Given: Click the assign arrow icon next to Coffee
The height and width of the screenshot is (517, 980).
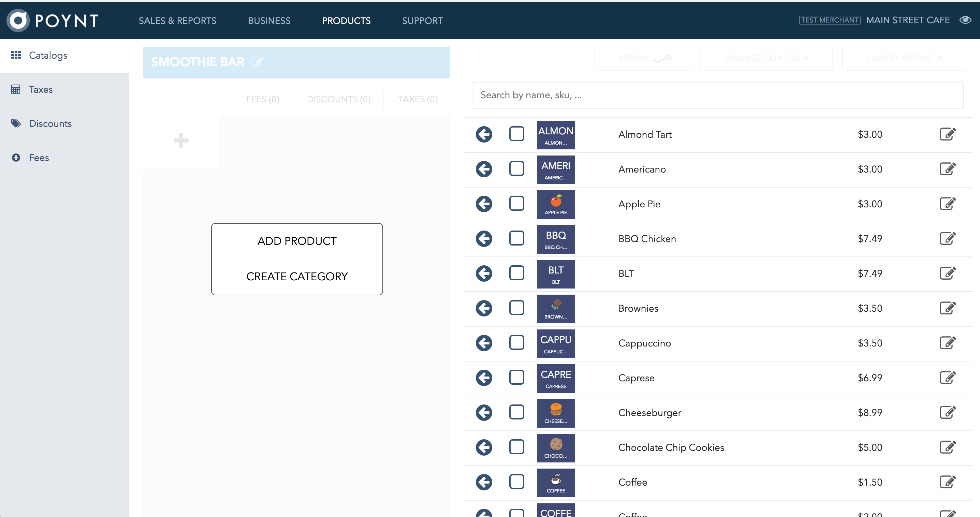Looking at the screenshot, I should tap(484, 482).
